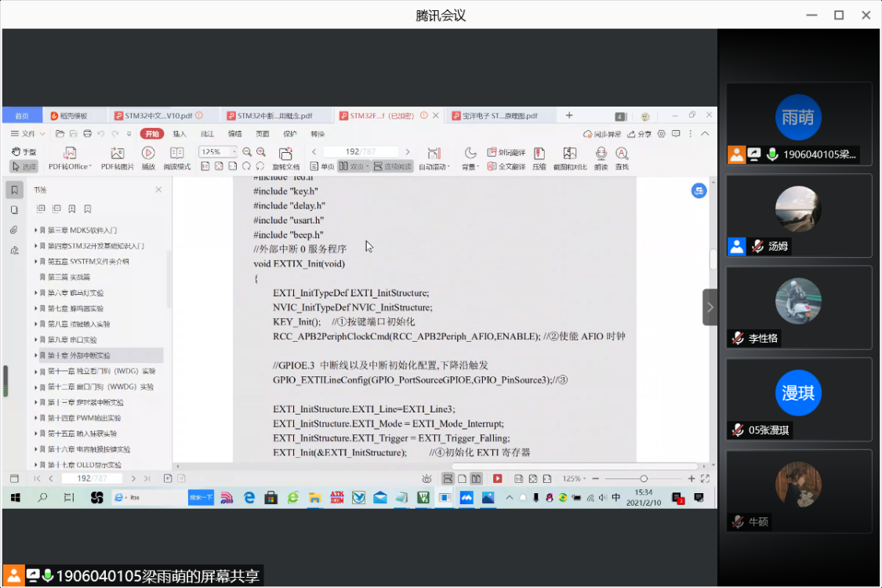Click the 压缩 compress icon
The height and width of the screenshot is (588, 882).
click(539, 154)
